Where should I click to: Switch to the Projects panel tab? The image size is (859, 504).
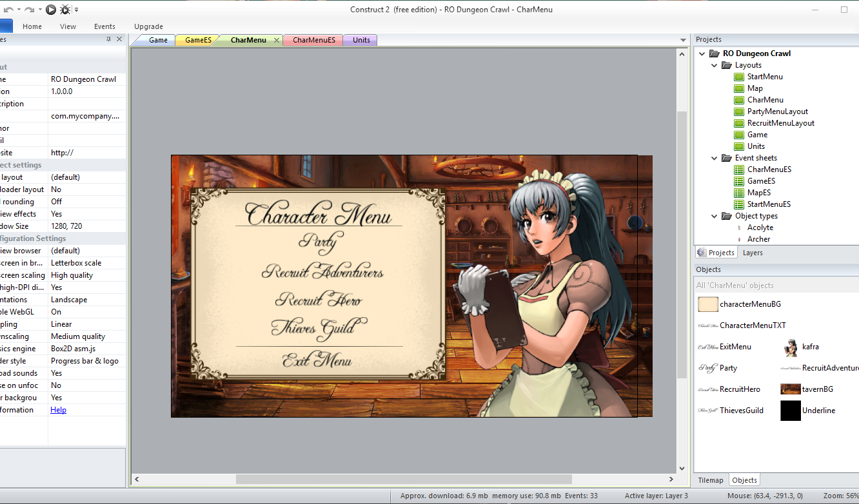716,253
